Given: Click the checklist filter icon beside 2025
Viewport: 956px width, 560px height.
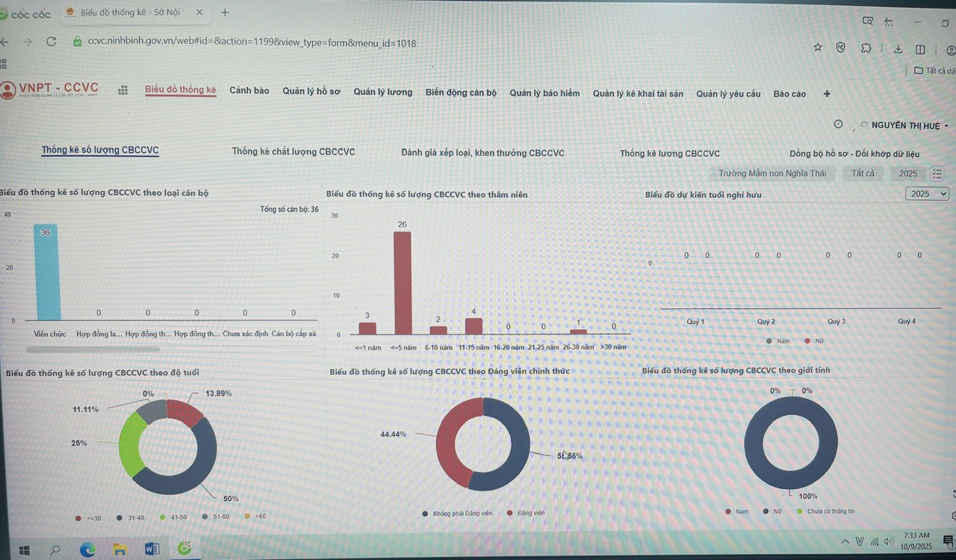Looking at the screenshot, I should pyautogui.click(x=937, y=174).
